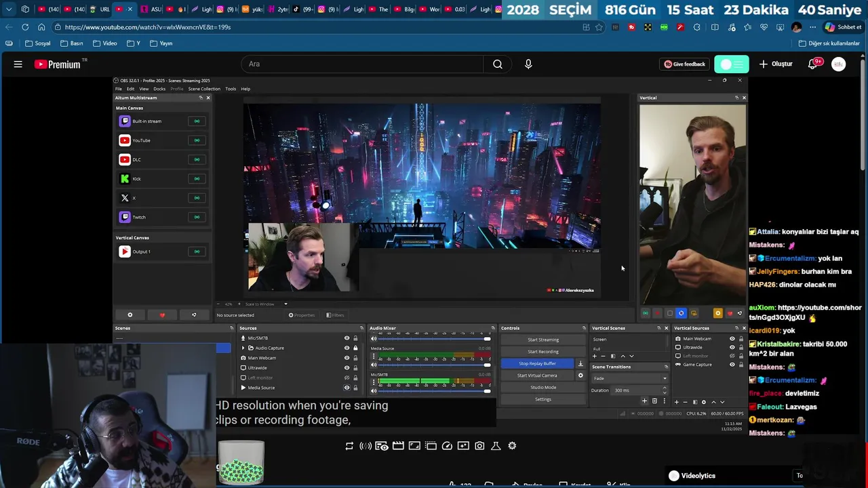Open Diğer sık kullanılanlar folder
The image size is (868, 488).
point(829,43)
